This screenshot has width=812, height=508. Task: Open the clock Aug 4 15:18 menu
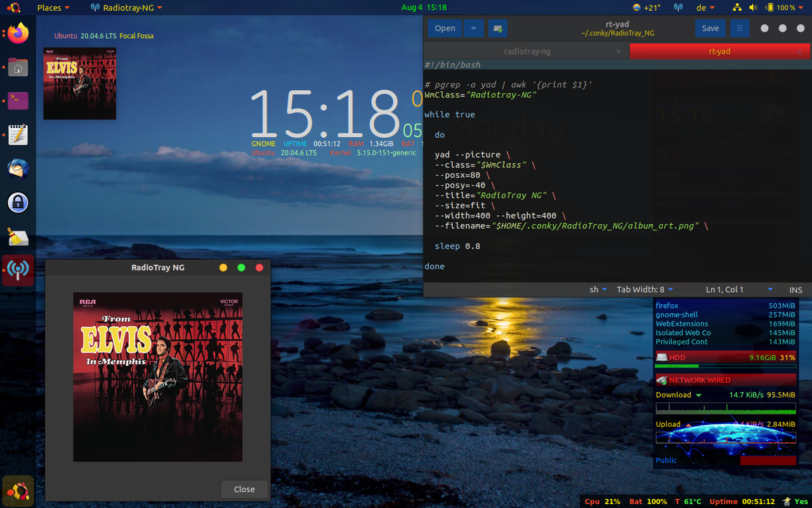pyautogui.click(x=424, y=8)
